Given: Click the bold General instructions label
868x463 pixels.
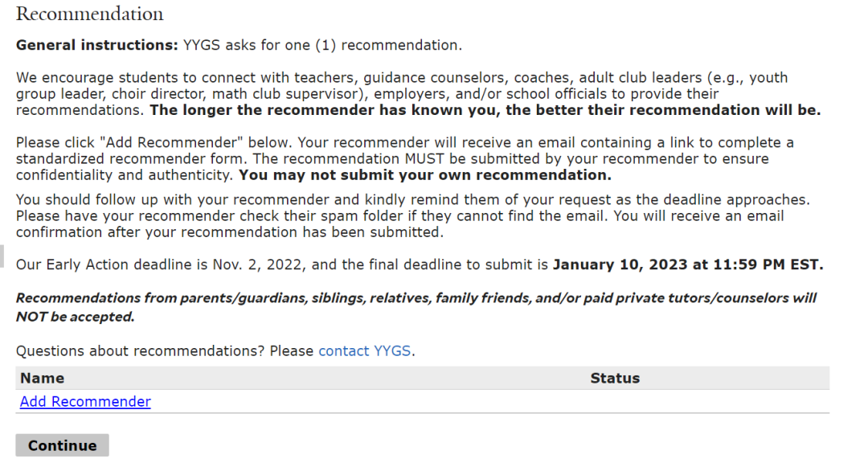Looking at the screenshot, I should 96,45.
